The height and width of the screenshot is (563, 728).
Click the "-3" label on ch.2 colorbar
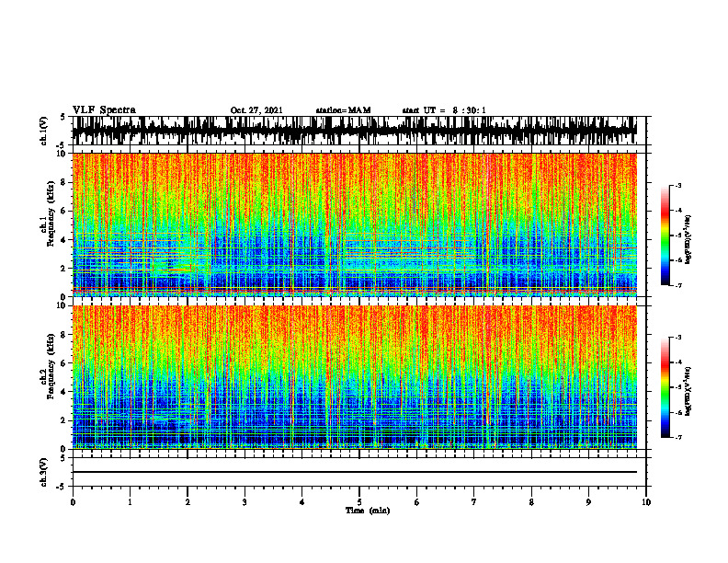point(678,338)
